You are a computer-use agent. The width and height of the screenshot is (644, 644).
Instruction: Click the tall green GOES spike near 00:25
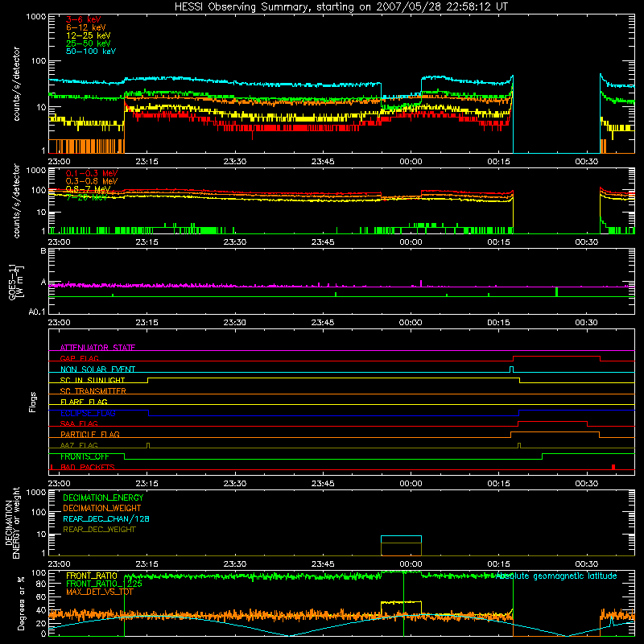tap(556, 291)
